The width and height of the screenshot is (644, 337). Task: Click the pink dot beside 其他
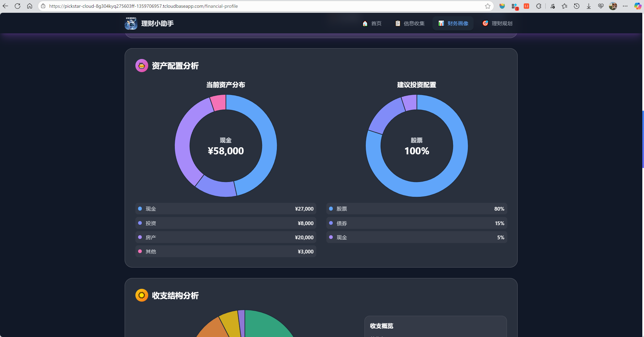tap(140, 251)
